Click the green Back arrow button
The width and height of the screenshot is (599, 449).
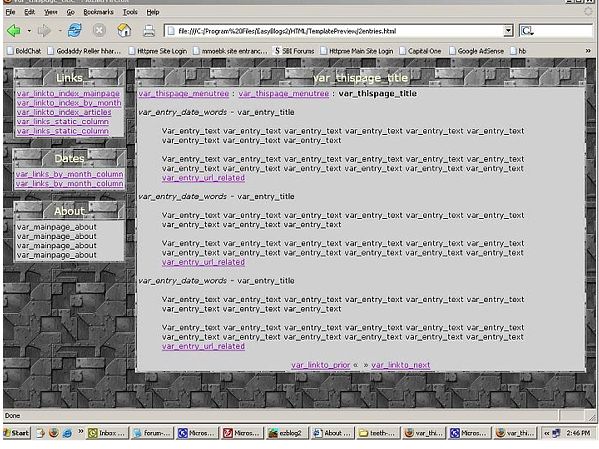13,31
